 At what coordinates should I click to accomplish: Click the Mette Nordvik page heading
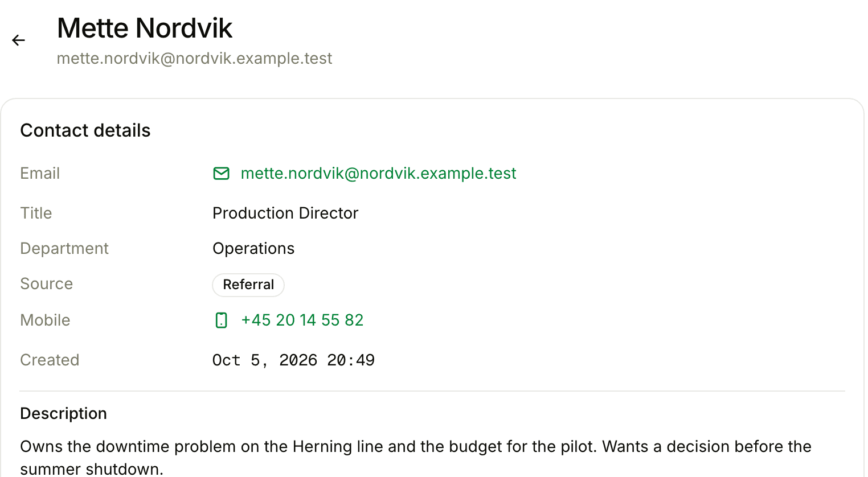point(145,28)
